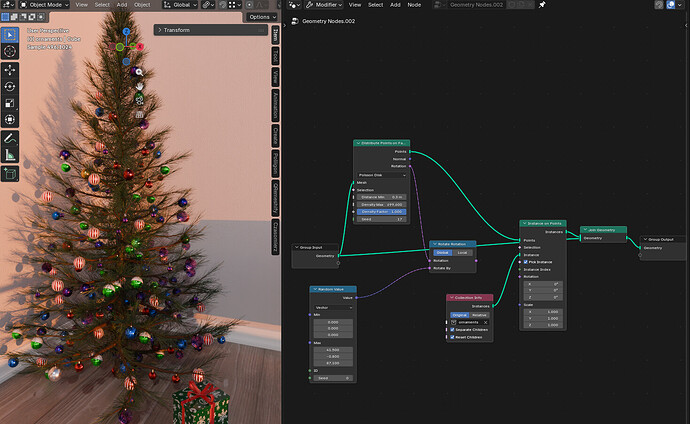The width and height of the screenshot is (690, 424).
Task: Open the Poisson Disk distribution method dropdown
Action: tap(382, 175)
